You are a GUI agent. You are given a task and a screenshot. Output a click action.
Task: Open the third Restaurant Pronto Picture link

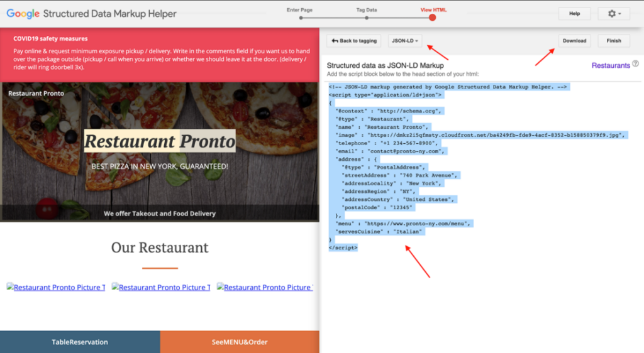tap(265, 288)
